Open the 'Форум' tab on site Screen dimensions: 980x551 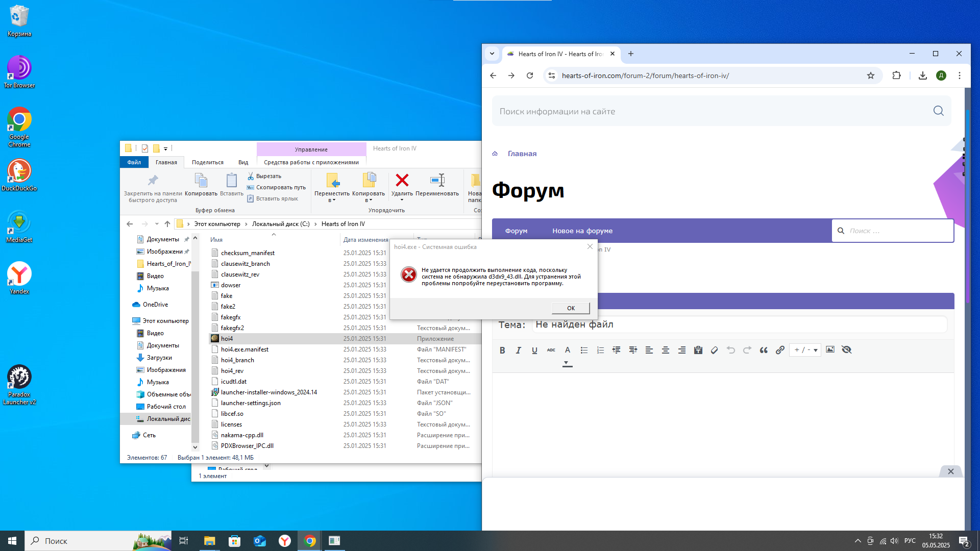[x=516, y=231]
